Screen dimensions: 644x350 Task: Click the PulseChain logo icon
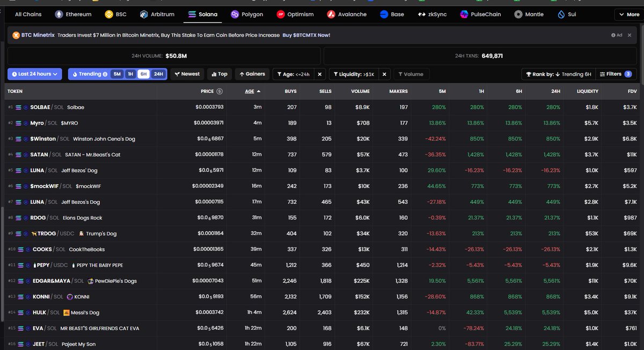pos(464,14)
